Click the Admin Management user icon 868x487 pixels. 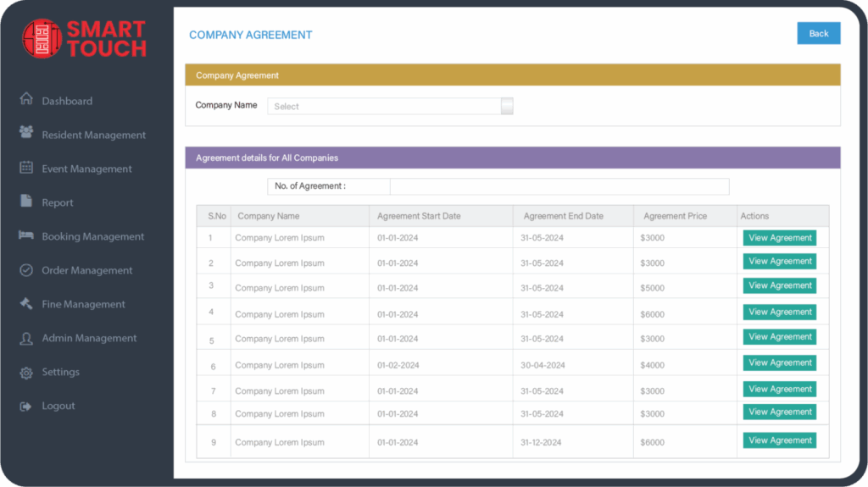point(26,338)
